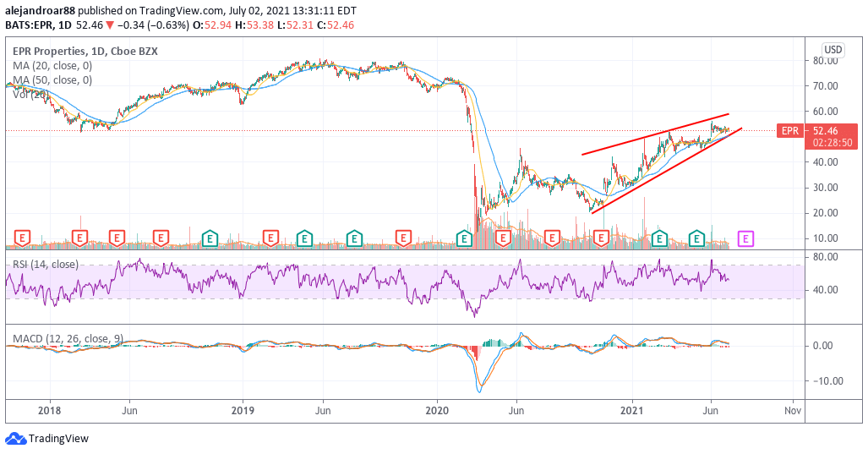Image resolution: width=868 pixels, height=454 pixels.
Task: Open the TradingView text link
Action: [x=58, y=439]
